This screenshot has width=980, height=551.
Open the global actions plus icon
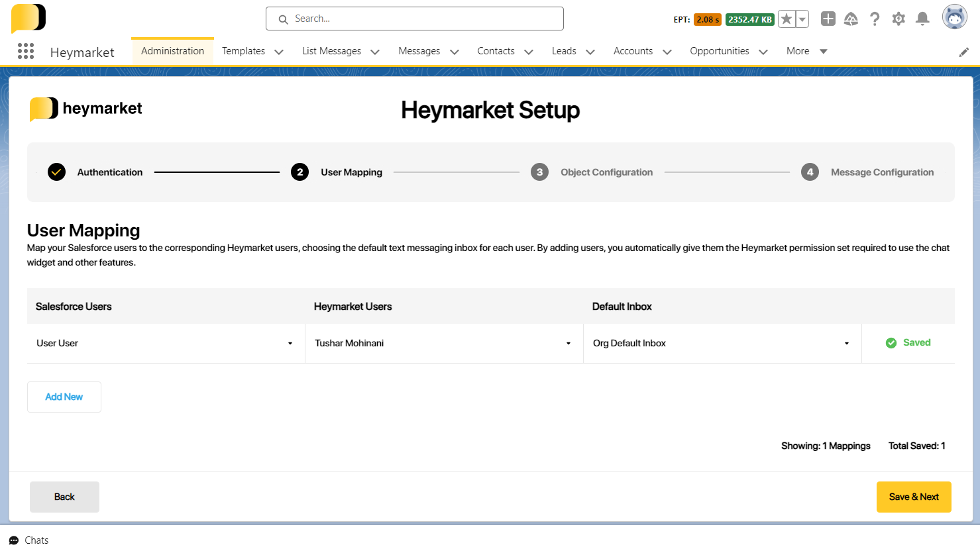coord(828,19)
